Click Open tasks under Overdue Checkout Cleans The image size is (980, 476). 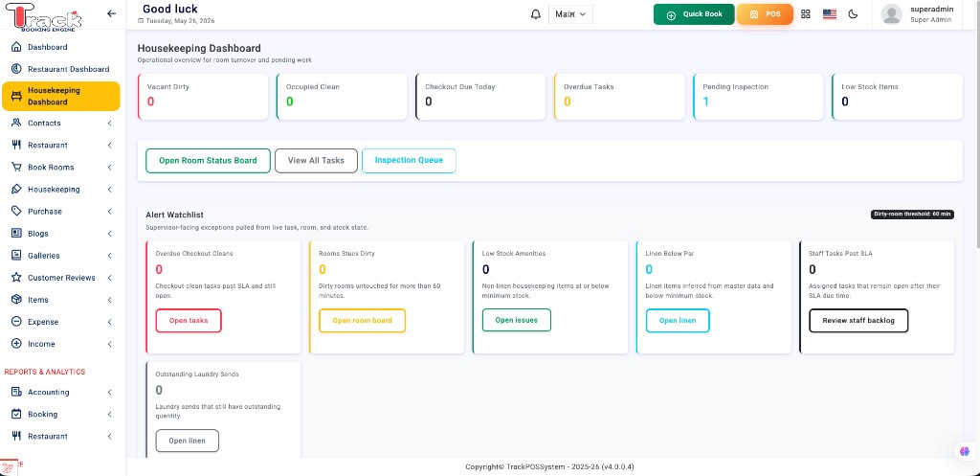pos(189,320)
